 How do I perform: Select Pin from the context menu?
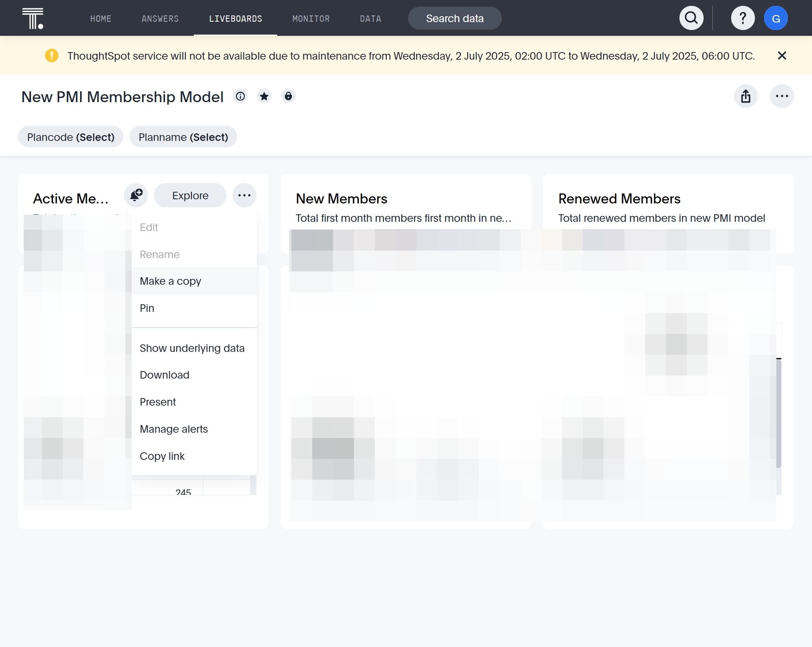pyautogui.click(x=194, y=308)
